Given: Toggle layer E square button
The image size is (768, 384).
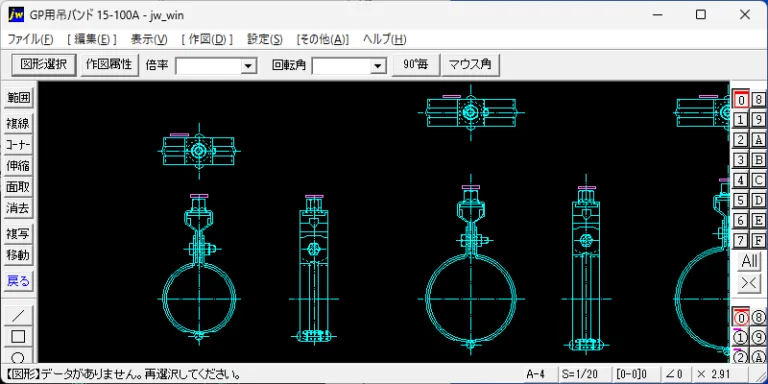Looking at the screenshot, I should [x=759, y=220].
